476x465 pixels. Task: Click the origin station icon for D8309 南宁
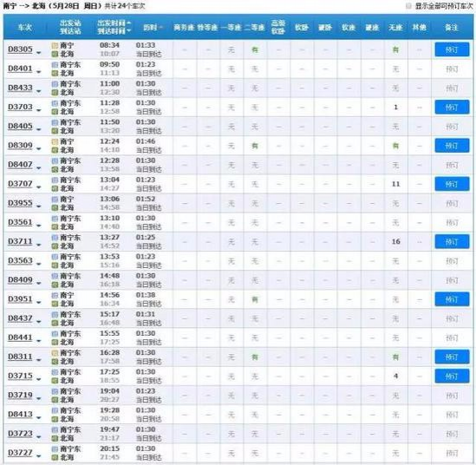coord(55,141)
